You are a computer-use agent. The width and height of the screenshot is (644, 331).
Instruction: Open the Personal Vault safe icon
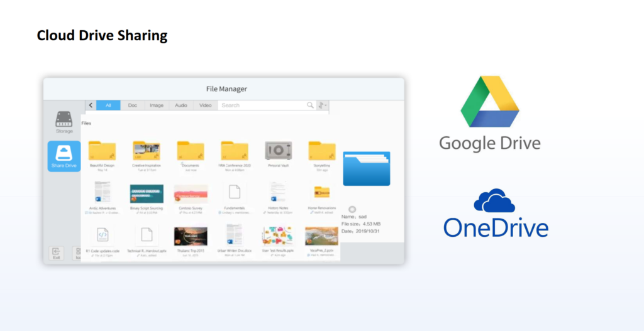tap(277, 151)
